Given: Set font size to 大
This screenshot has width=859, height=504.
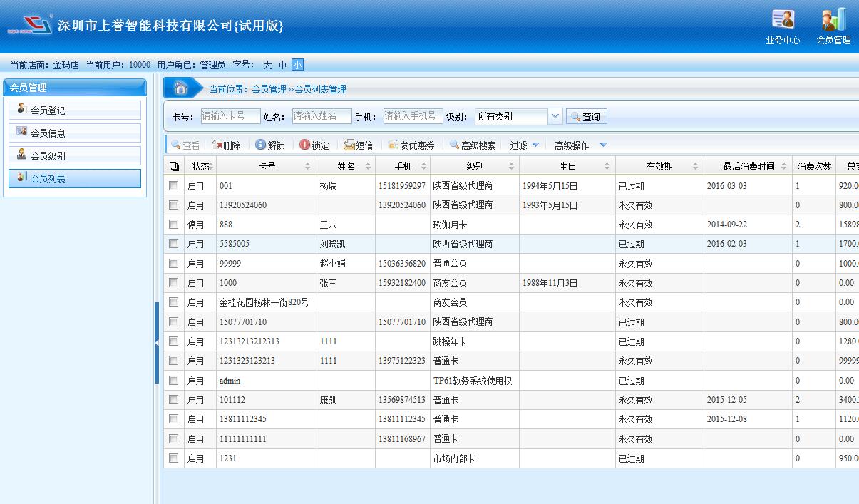Looking at the screenshot, I should click(267, 65).
